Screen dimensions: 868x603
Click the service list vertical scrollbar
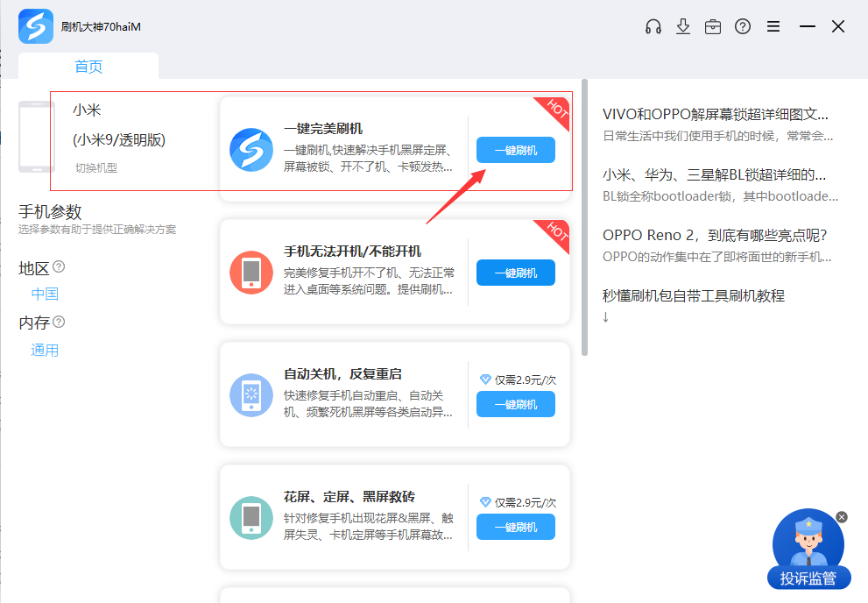click(584, 217)
